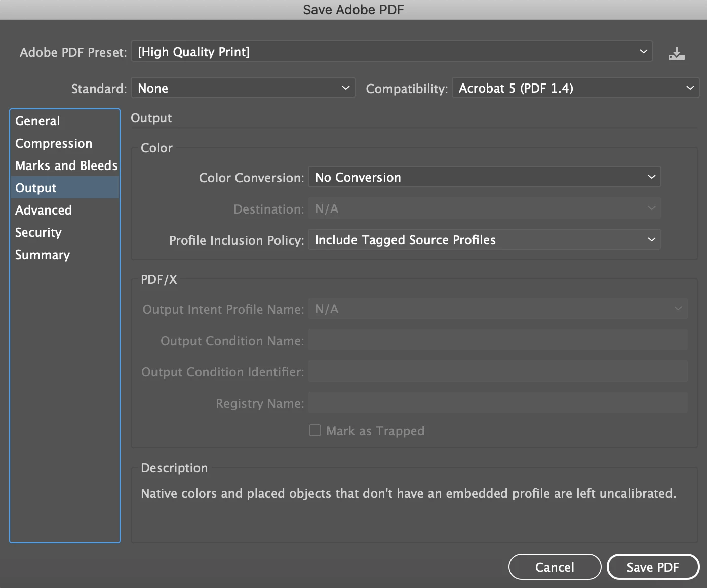
Task: Toggle the Mark as Trapped checkbox
Action: click(x=315, y=430)
